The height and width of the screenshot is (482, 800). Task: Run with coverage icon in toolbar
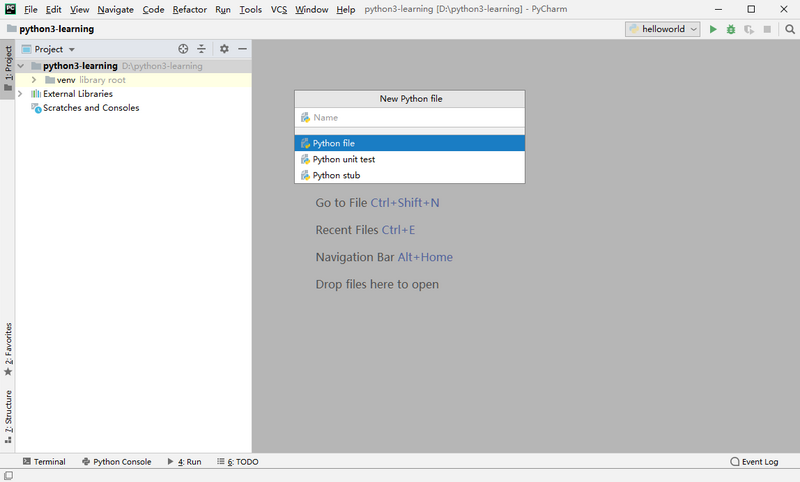[x=748, y=29]
